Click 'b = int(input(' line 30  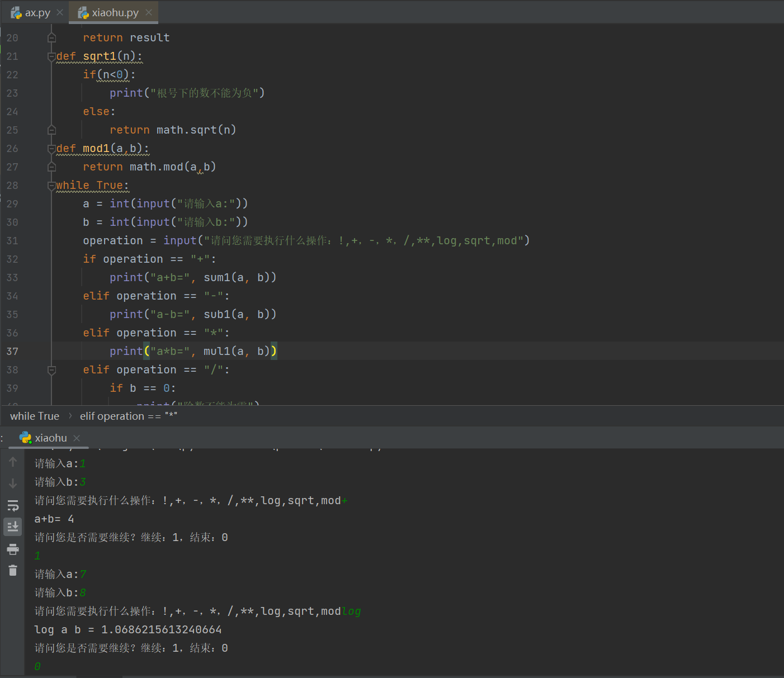(x=165, y=222)
